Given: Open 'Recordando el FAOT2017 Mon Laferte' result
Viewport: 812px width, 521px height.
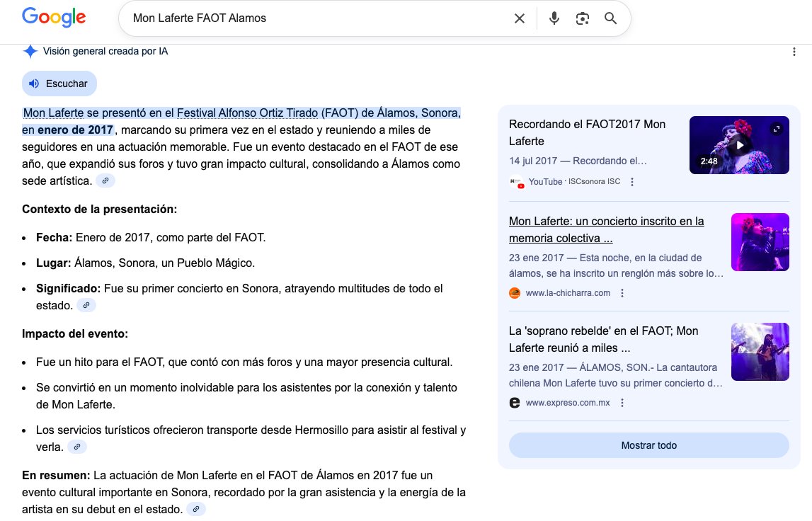Looking at the screenshot, I should coord(588,132).
